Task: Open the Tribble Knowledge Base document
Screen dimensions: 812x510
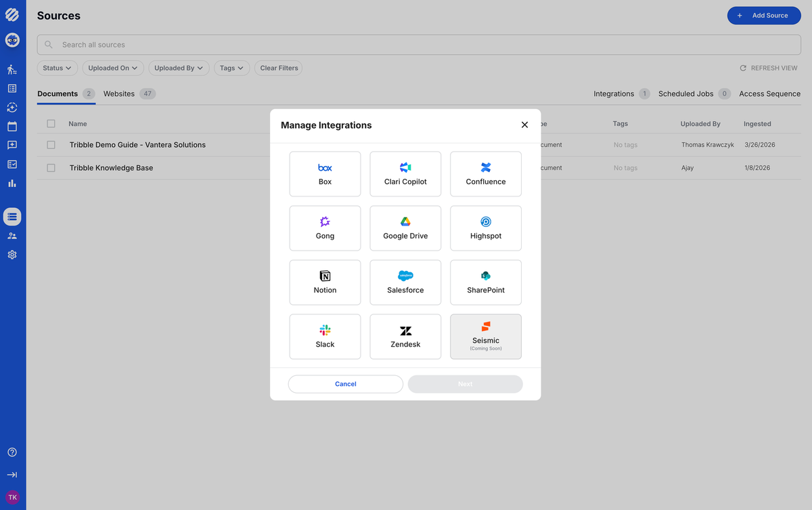Action: click(111, 168)
